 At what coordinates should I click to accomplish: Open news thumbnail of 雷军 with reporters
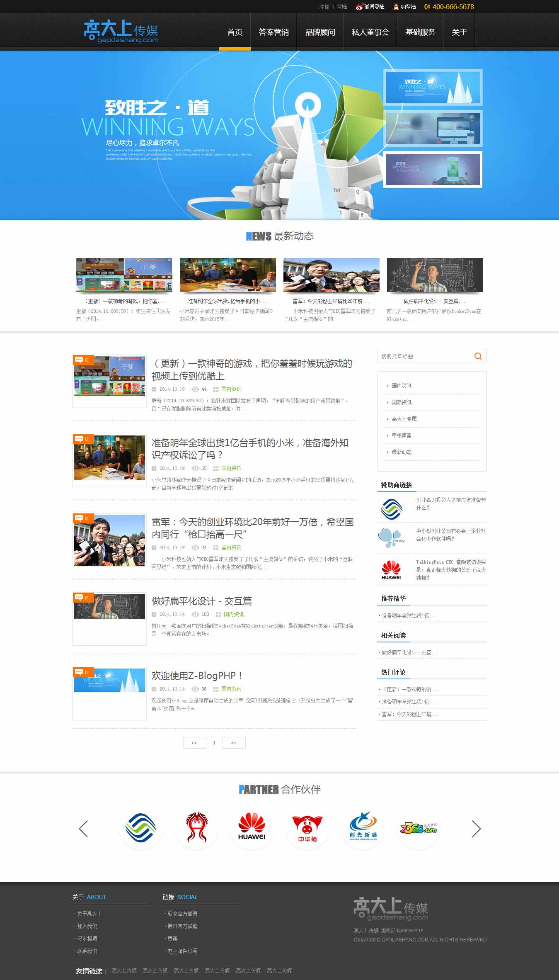tap(331, 275)
